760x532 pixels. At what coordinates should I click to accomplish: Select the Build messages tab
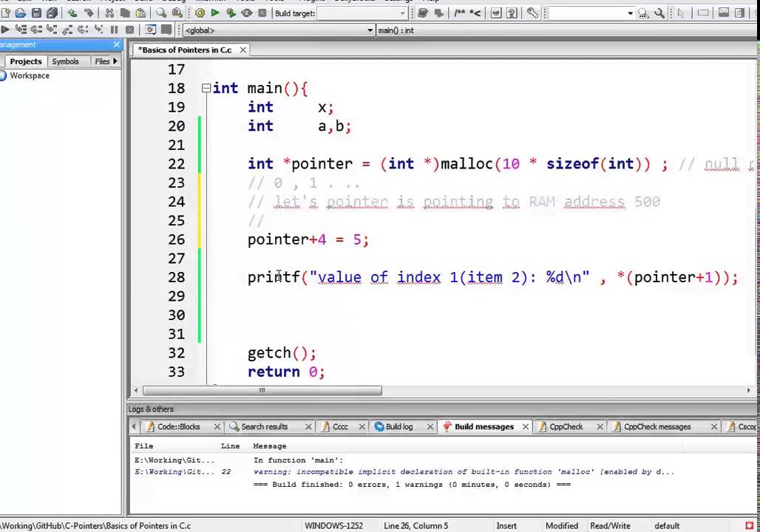484,426
